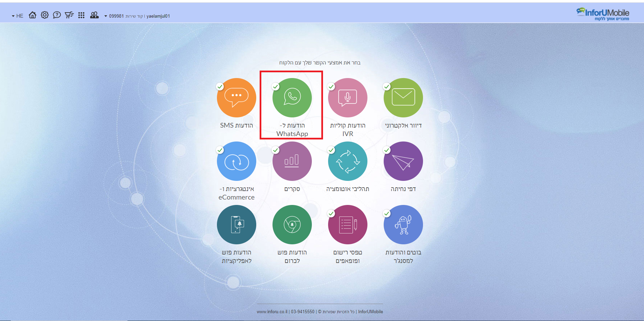644x321 pixels.
Task: Open the email marketing envelope icon
Action: coord(403,98)
